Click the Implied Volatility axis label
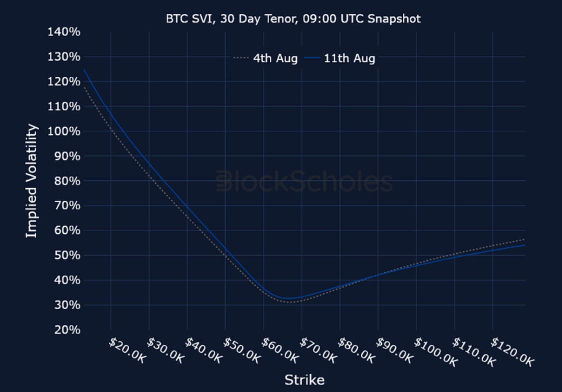This screenshot has width=562, height=392. (x=31, y=181)
